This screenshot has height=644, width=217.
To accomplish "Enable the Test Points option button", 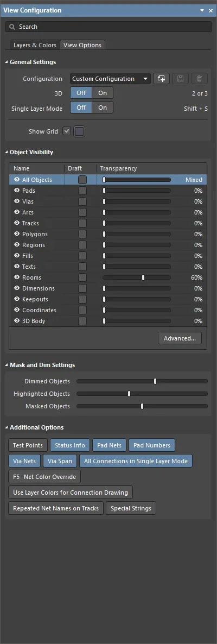I will 28,445.
